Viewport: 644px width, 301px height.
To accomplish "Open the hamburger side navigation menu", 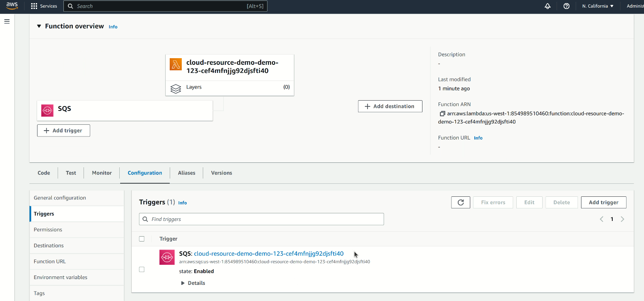I will pyautogui.click(x=7, y=21).
